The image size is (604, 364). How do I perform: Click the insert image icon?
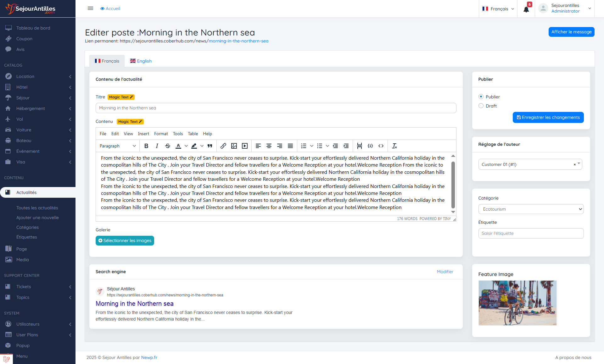(x=234, y=146)
